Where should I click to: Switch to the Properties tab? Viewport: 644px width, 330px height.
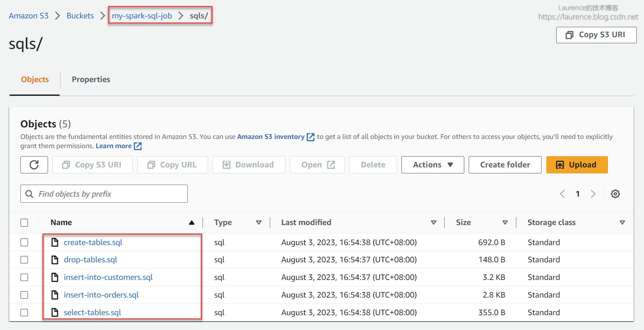tap(91, 79)
